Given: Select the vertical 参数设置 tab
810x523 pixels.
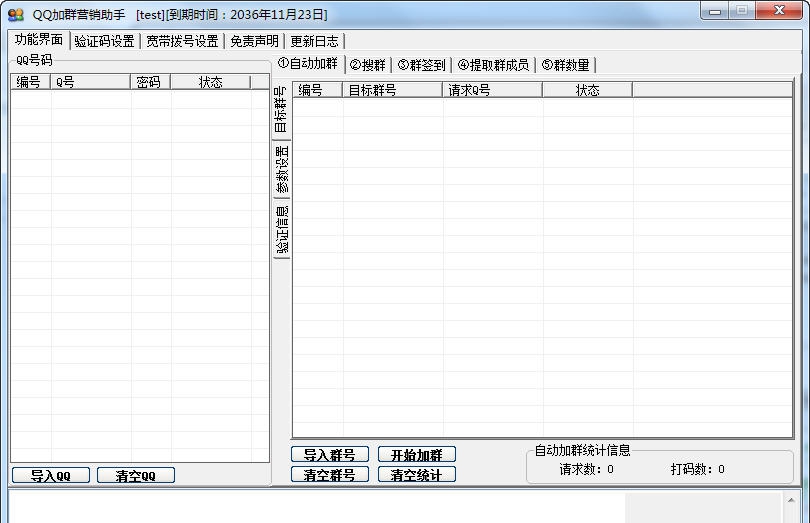Looking at the screenshot, I should (x=282, y=169).
